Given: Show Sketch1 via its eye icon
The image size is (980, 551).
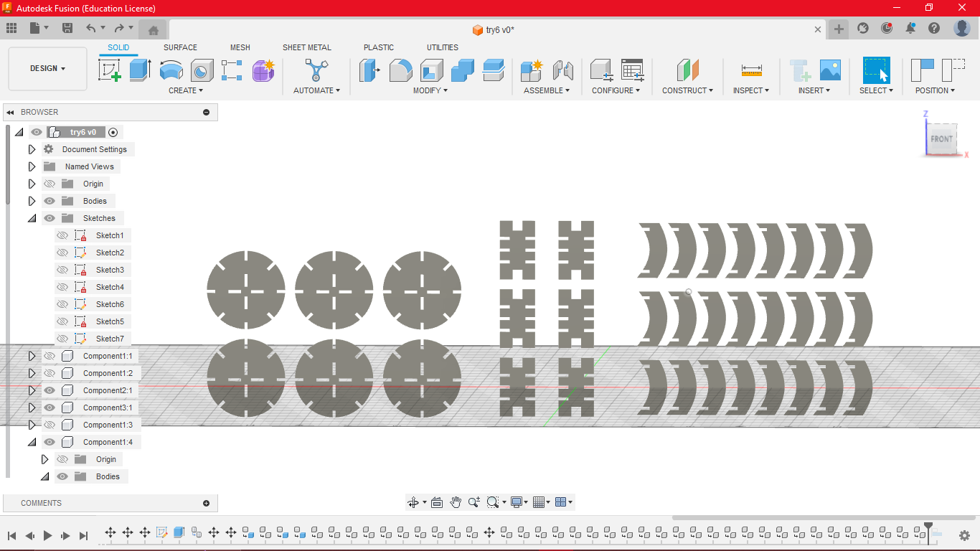Looking at the screenshot, I should [62, 235].
